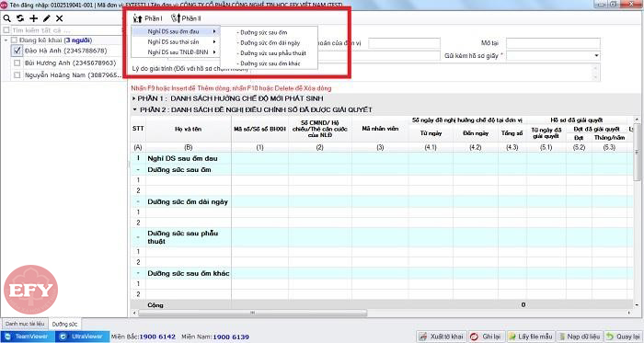This screenshot has height=343, width=644.
Task: Click the Tổng số column header
Action: (512, 133)
